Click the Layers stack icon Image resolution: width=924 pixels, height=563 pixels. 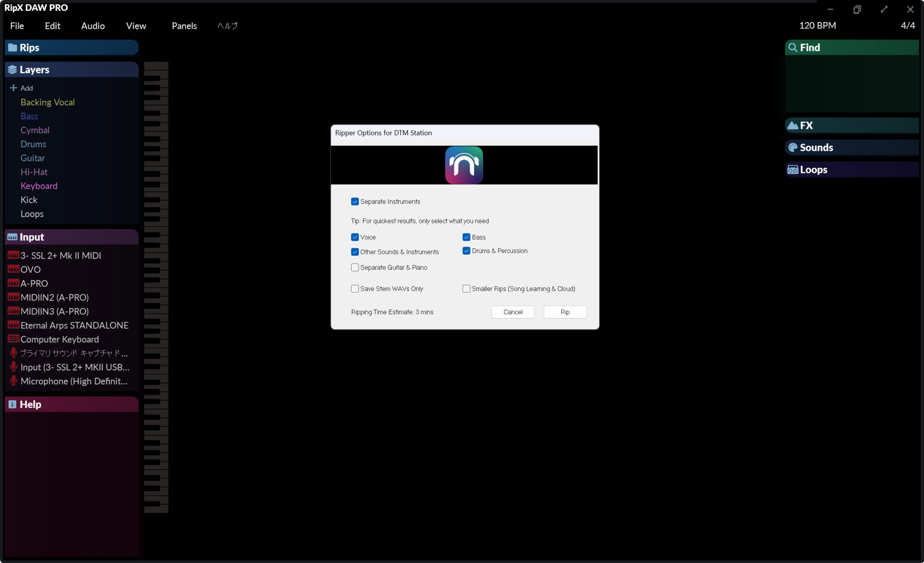pyautogui.click(x=12, y=69)
